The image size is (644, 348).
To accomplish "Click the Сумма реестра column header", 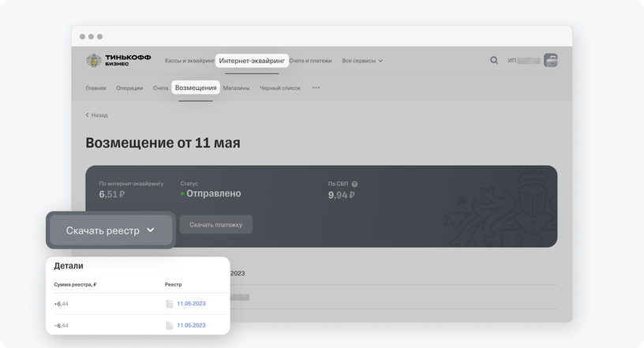I will click(75, 284).
